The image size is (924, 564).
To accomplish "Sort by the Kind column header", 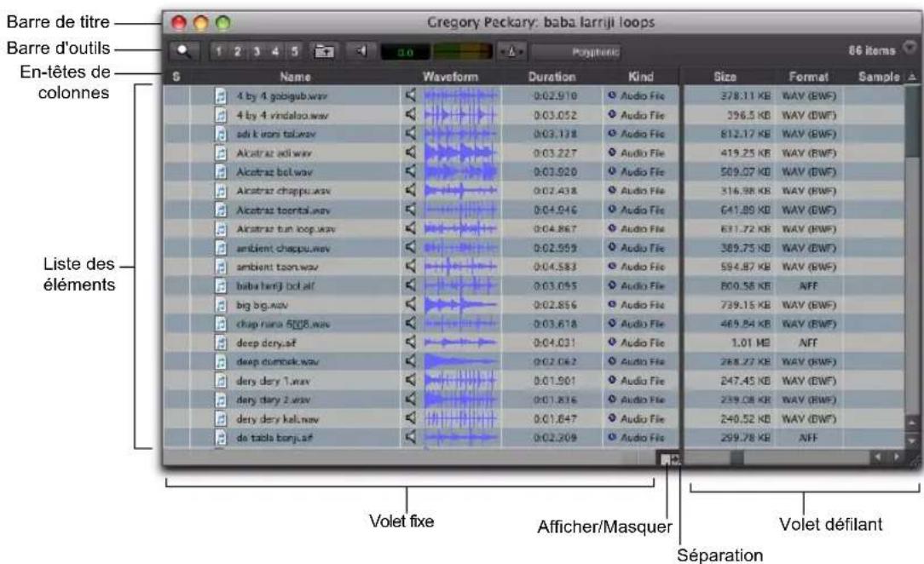I will click(x=640, y=77).
